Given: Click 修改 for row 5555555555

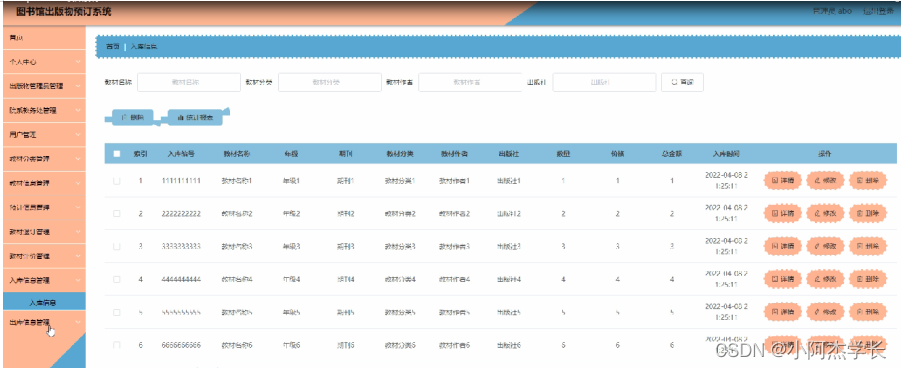Looking at the screenshot, I should tap(825, 312).
